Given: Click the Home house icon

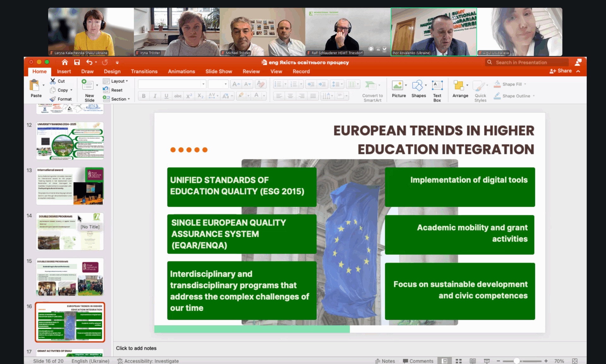Looking at the screenshot, I should pos(65,62).
